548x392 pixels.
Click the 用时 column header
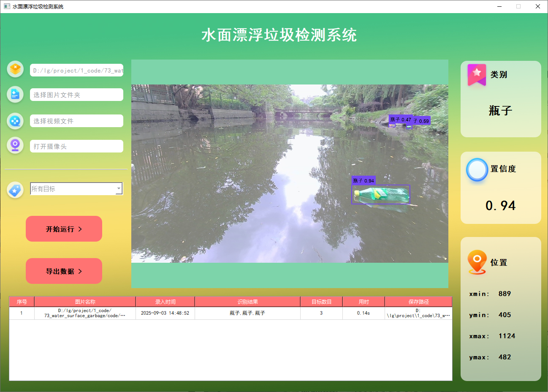(x=364, y=302)
